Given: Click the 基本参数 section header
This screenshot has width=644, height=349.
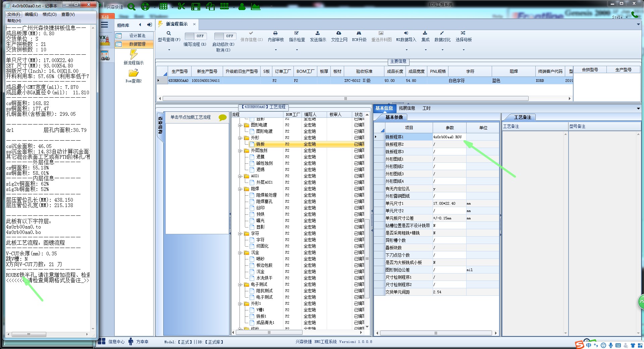Looking at the screenshot, I should click(x=394, y=117).
